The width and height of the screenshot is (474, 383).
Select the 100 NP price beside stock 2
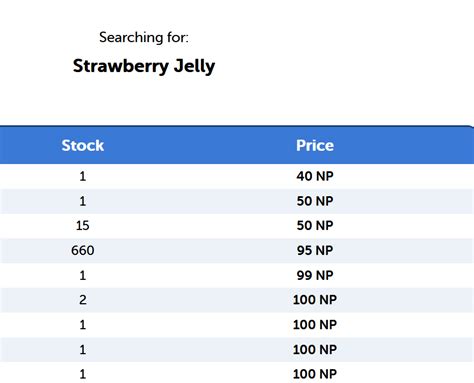[x=315, y=300]
